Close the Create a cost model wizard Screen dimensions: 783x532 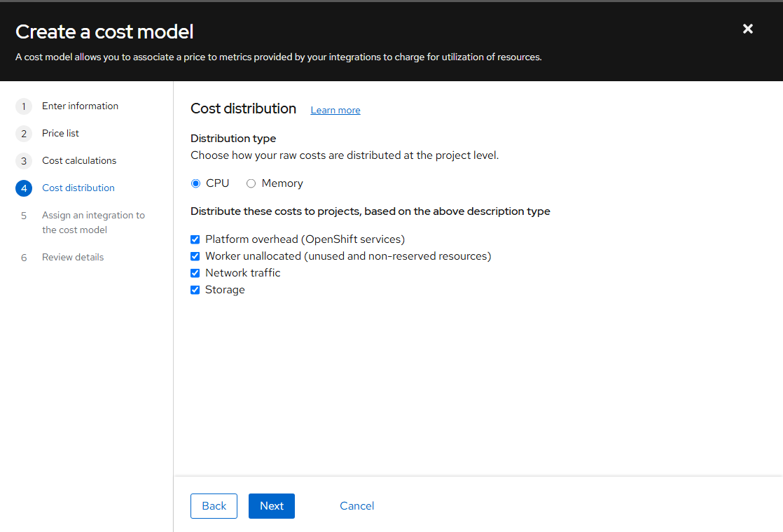[748, 29]
